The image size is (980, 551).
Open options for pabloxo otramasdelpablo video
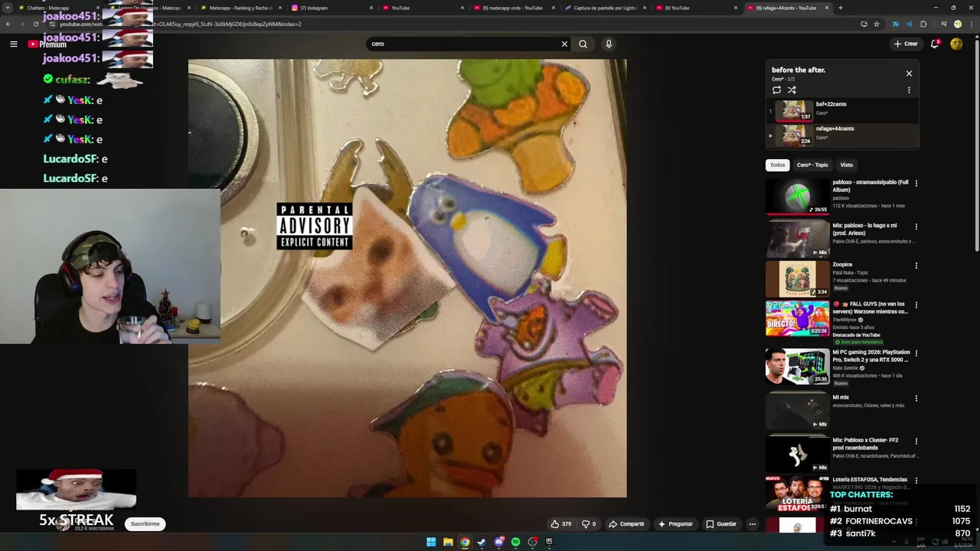(x=916, y=184)
